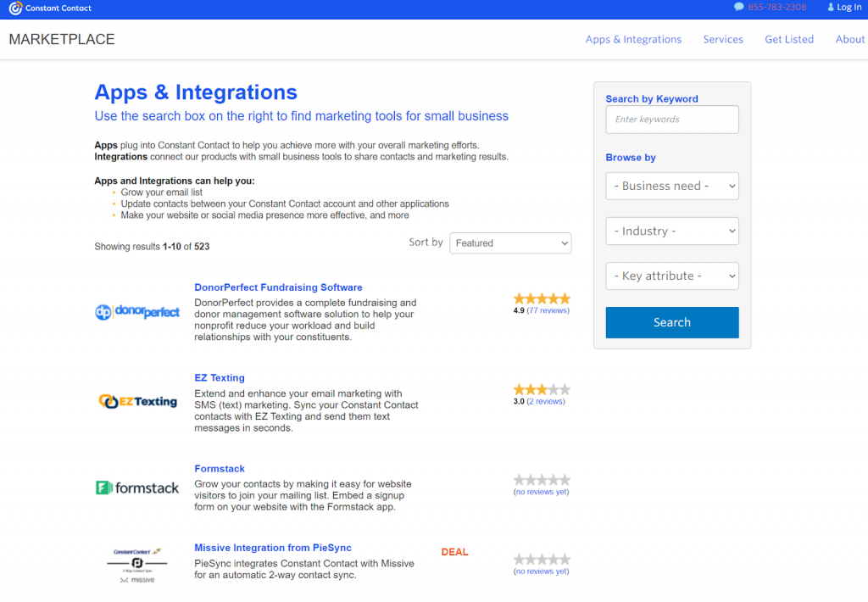This screenshot has width=868, height=602.
Task: Click the Browse by label
Action: coord(631,158)
